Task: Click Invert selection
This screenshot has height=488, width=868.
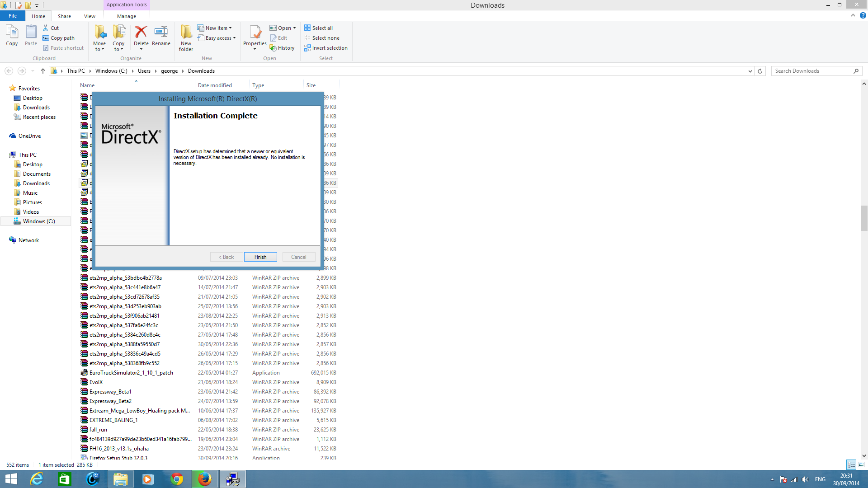Action: (326, 48)
